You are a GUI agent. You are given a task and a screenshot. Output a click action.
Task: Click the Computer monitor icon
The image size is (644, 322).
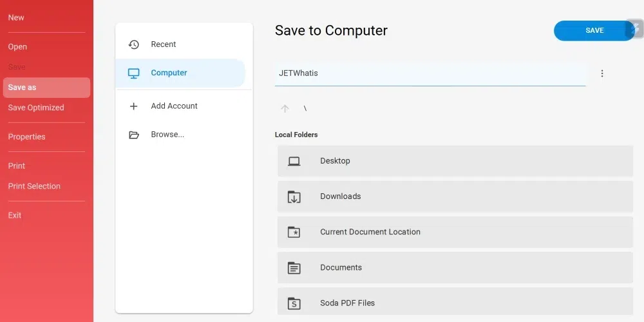[x=134, y=73]
